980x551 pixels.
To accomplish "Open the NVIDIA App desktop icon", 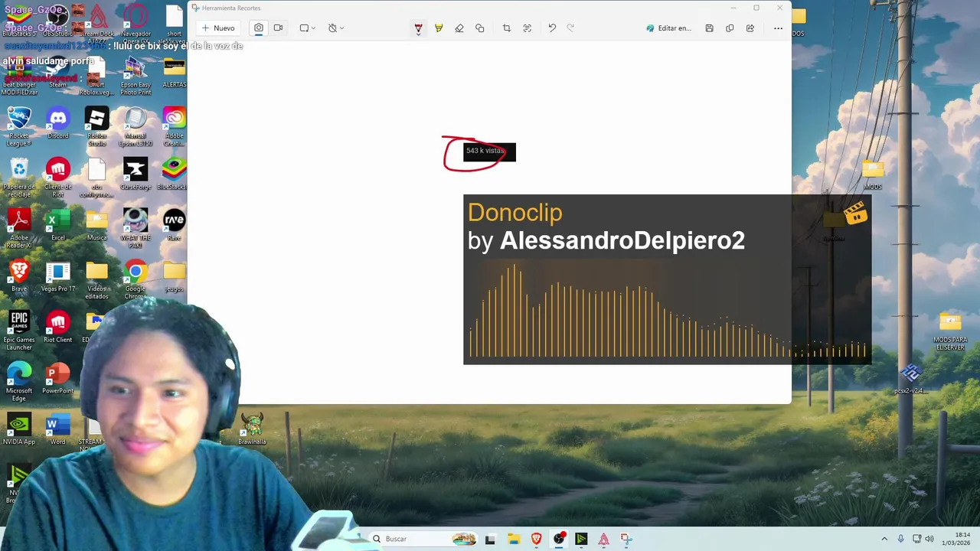I will (x=19, y=429).
